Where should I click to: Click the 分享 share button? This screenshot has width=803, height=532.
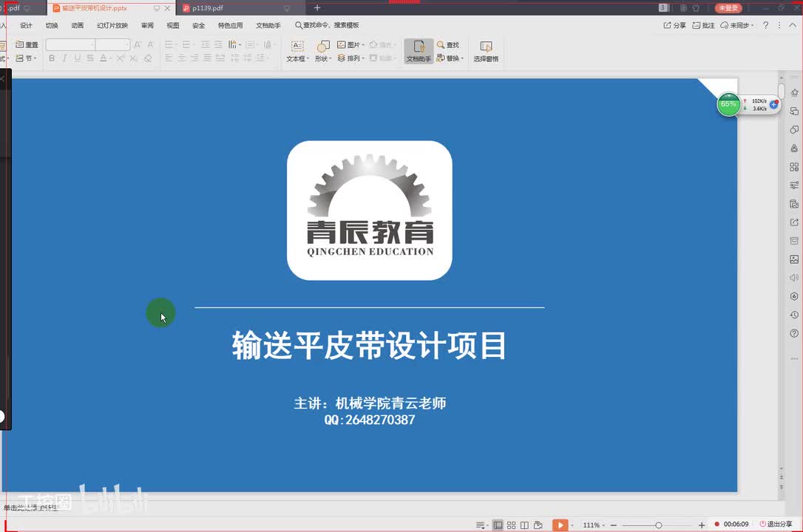coord(674,25)
